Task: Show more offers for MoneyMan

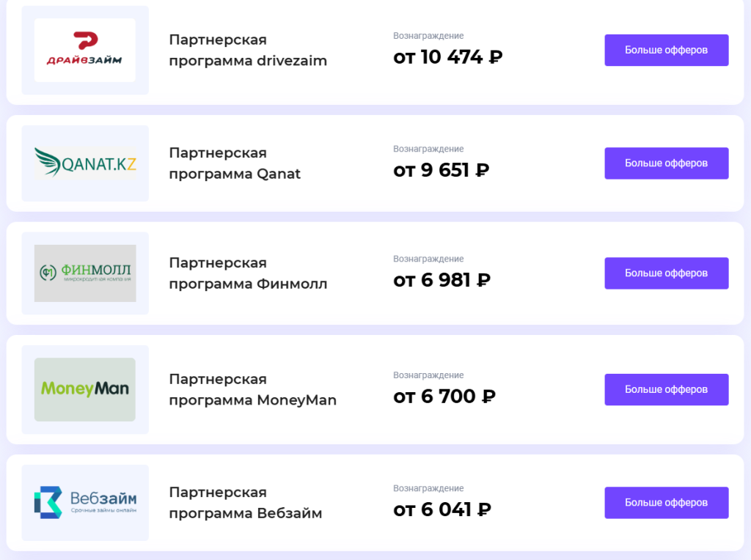Action: [x=666, y=389]
